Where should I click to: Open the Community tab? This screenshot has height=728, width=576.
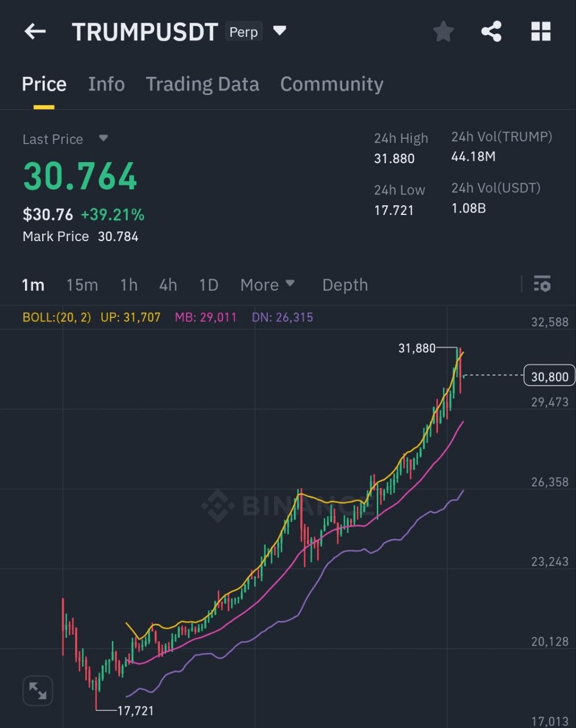click(x=331, y=84)
